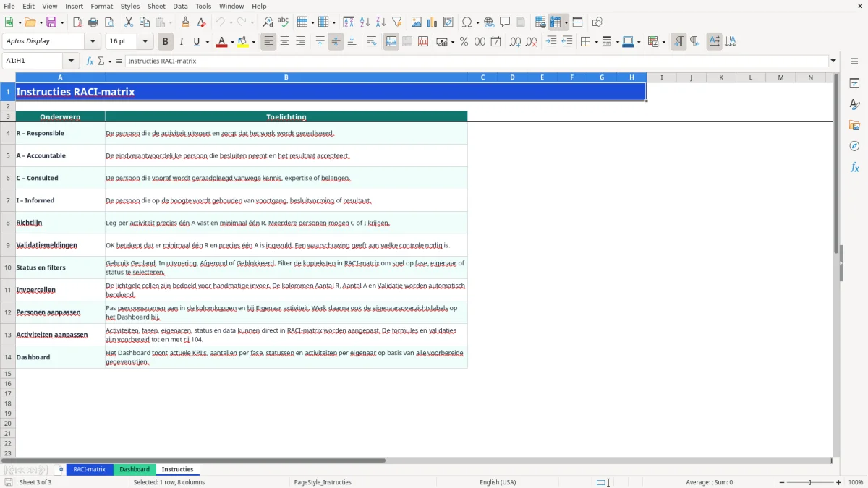Click the Format as Date icon
Viewport: 868px width, 488px height.
[x=496, y=42]
